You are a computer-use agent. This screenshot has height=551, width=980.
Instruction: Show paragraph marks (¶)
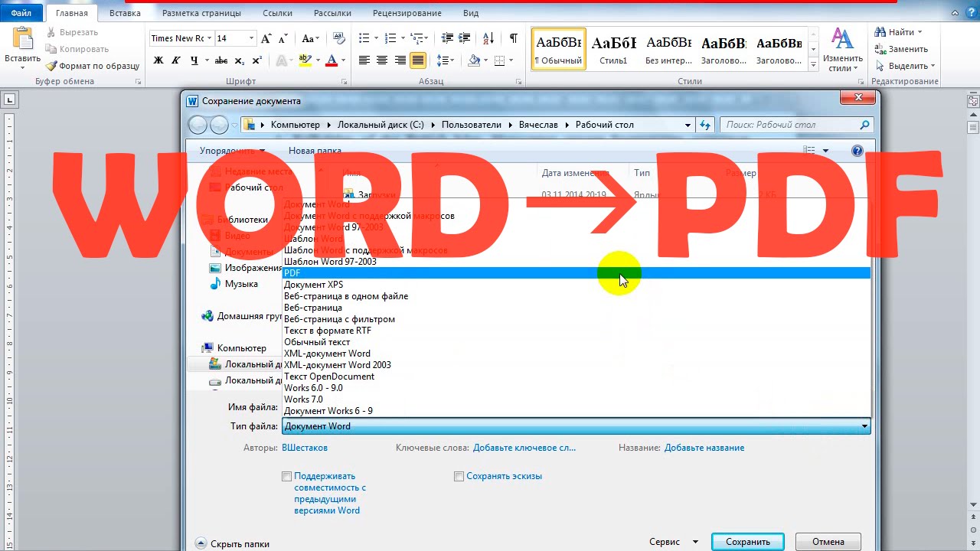point(513,38)
